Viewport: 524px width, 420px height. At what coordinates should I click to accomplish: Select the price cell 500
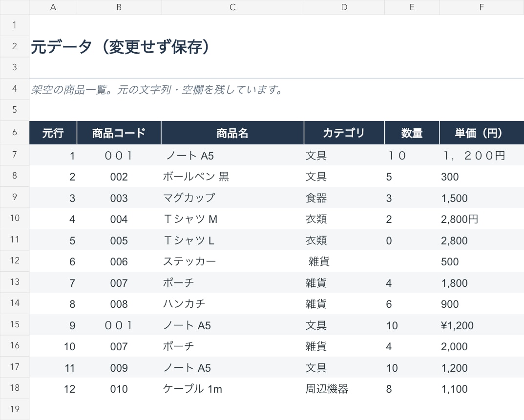click(482, 261)
